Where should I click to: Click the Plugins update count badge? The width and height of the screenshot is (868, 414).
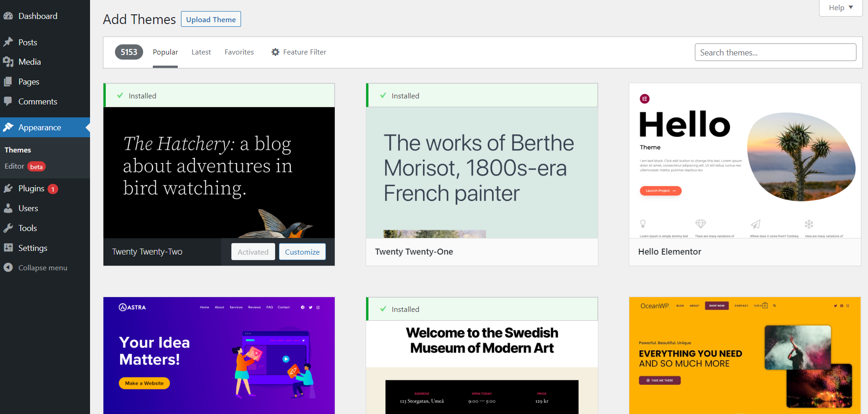coord(53,189)
